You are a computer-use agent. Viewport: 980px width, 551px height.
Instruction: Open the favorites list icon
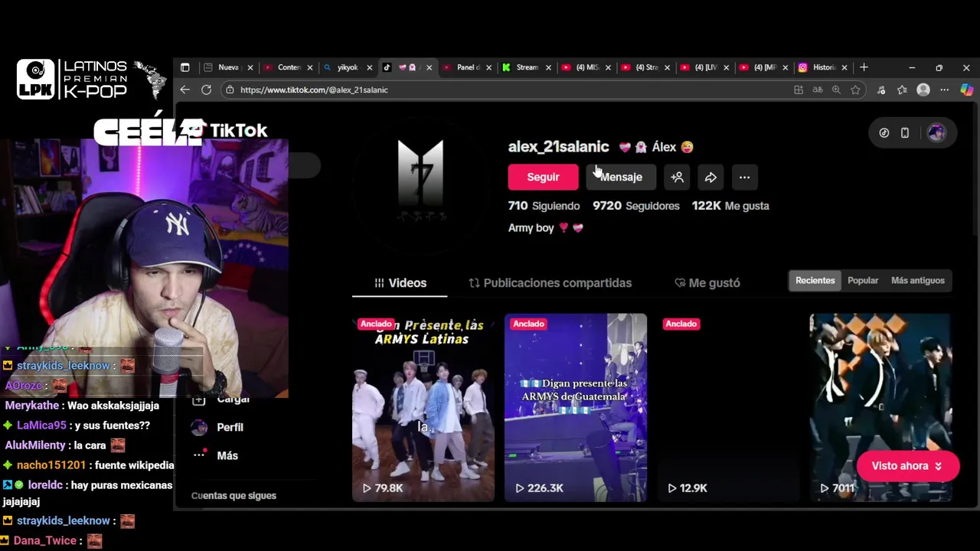(902, 90)
